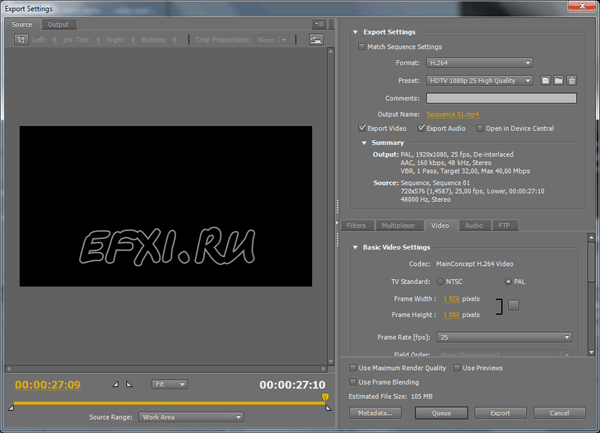Open the Source Range Work Area dropdown
Viewport: 600px width, 433px height.
coord(190,417)
